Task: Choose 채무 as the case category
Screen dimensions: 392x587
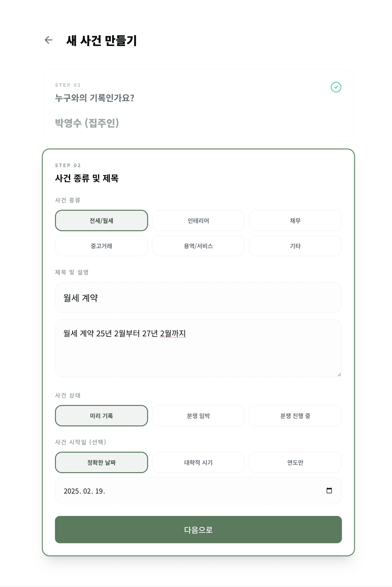Action: 295,220
